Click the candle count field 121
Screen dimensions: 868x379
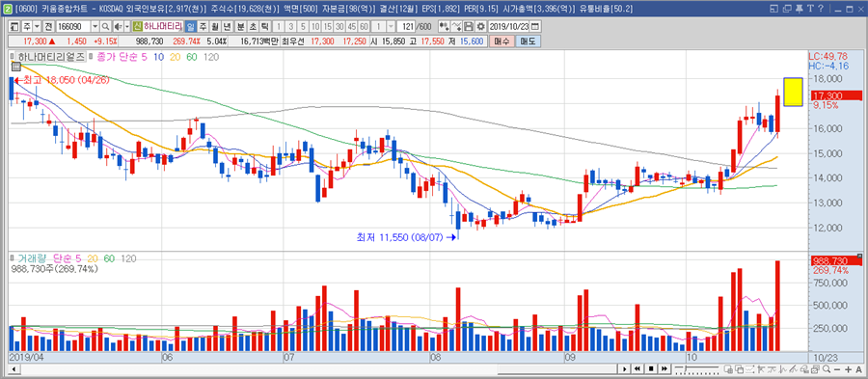[x=406, y=27]
